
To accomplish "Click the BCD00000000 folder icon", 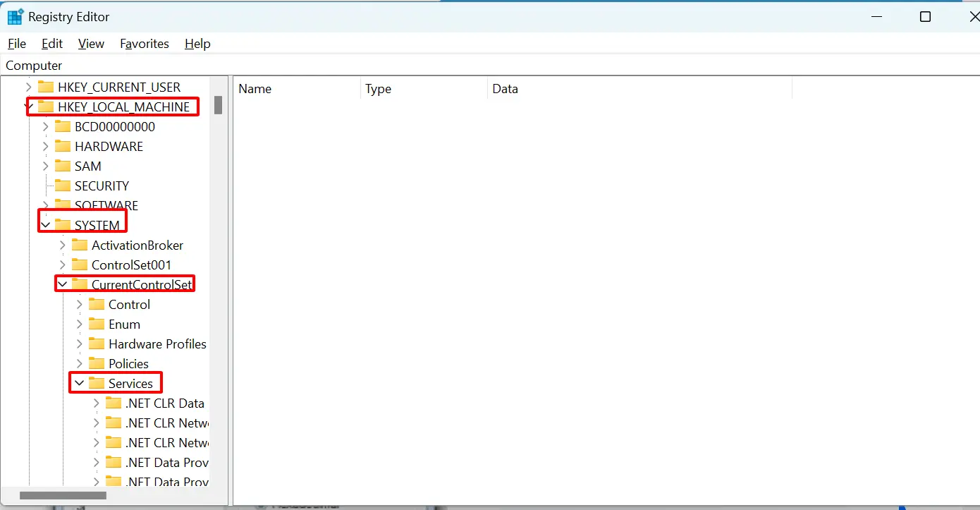I will 63,126.
